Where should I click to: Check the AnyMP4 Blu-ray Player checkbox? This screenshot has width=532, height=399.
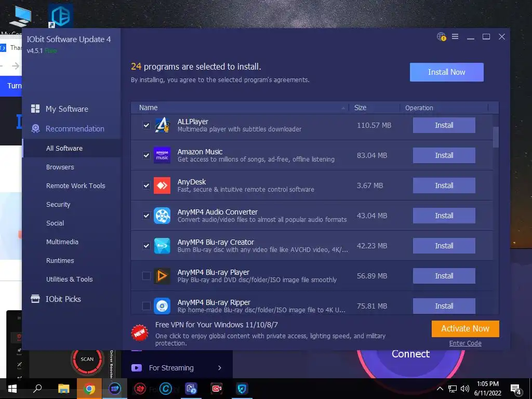(146, 276)
